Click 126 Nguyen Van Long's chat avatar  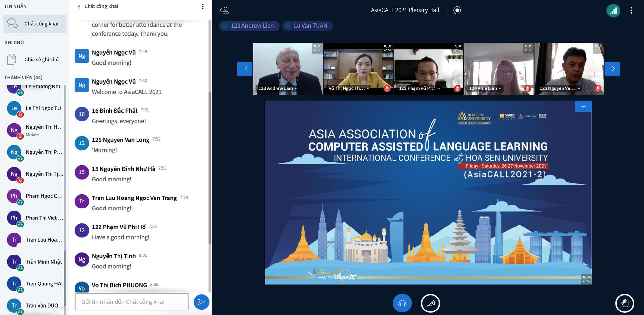(x=82, y=143)
